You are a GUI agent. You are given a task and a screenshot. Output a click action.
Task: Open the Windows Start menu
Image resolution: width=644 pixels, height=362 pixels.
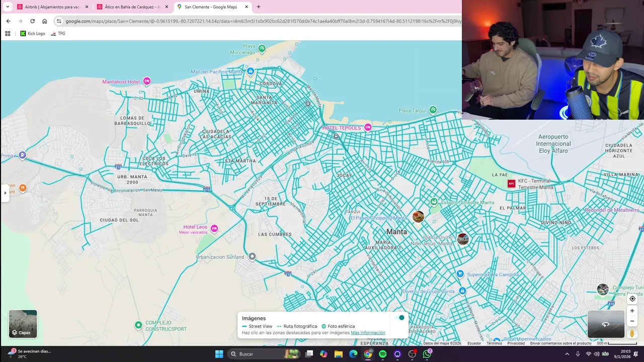pyautogui.click(x=219, y=354)
